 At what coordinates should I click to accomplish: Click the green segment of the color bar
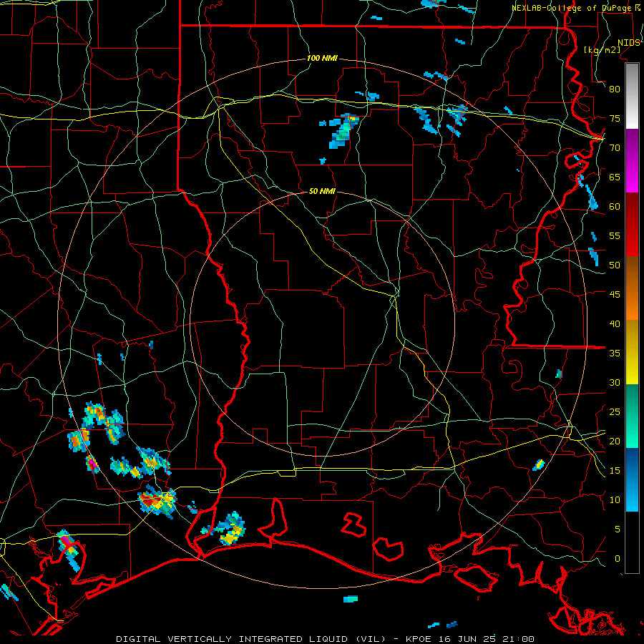point(633,416)
